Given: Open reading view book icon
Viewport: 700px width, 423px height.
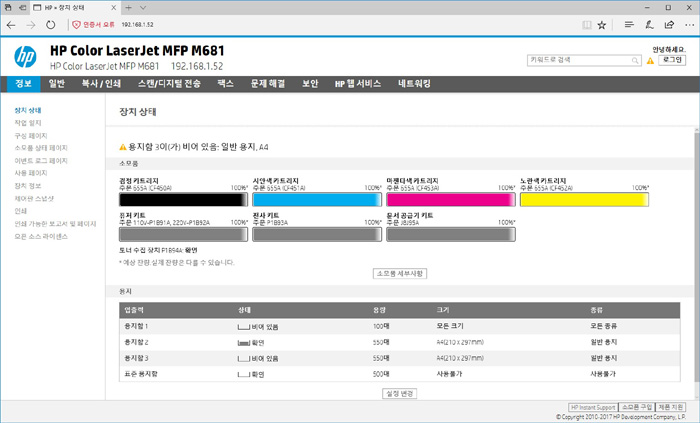Looking at the screenshot, I should pyautogui.click(x=587, y=25).
